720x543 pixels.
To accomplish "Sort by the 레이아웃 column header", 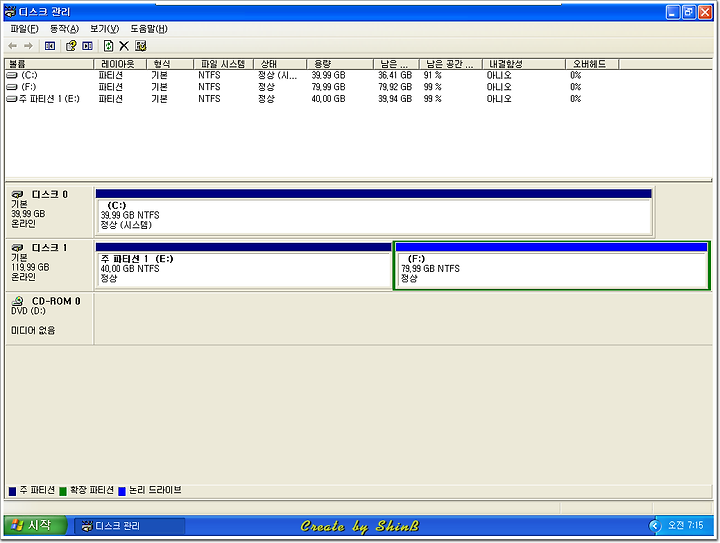I will 120,64.
